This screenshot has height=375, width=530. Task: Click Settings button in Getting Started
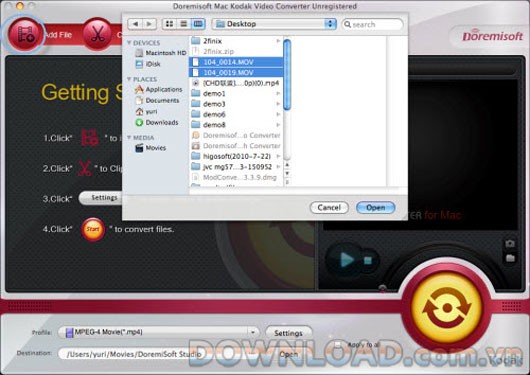coord(100,198)
